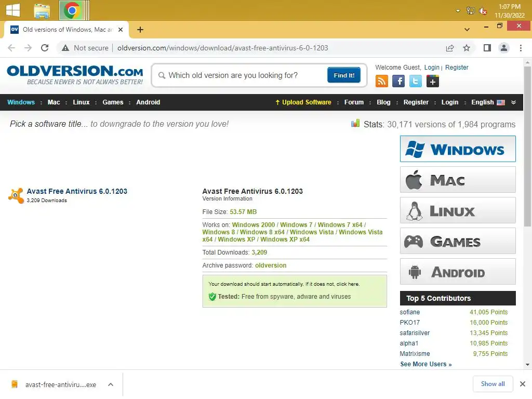Open the Chrome three-dot menu
Screen dimensions: 532x399
[521, 48]
